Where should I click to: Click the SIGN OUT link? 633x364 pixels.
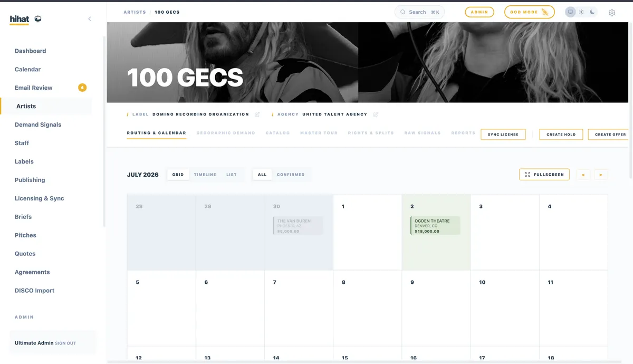pyautogui.click(x=65, y=343)
